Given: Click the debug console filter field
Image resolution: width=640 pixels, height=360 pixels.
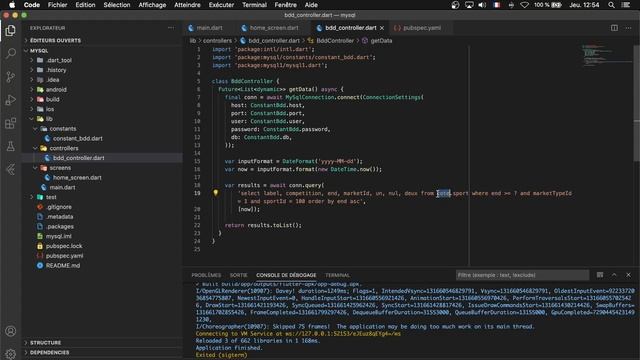Looking at the screenshot, I should tap(522, 275).
